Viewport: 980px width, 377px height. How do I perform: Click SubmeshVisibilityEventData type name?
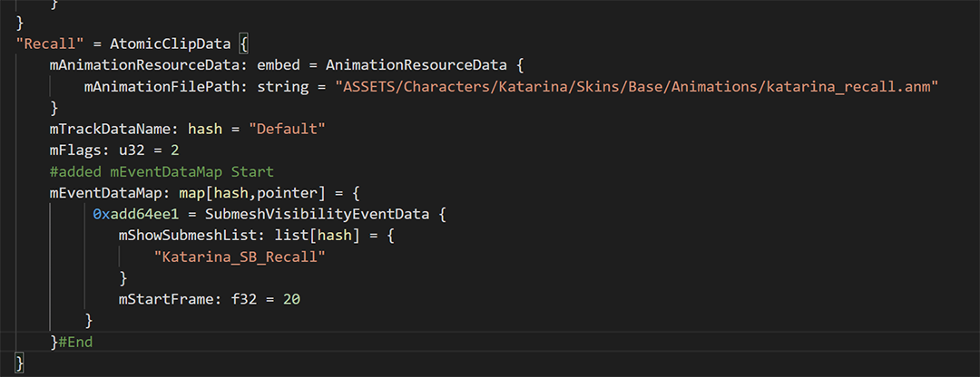(318, 214)
